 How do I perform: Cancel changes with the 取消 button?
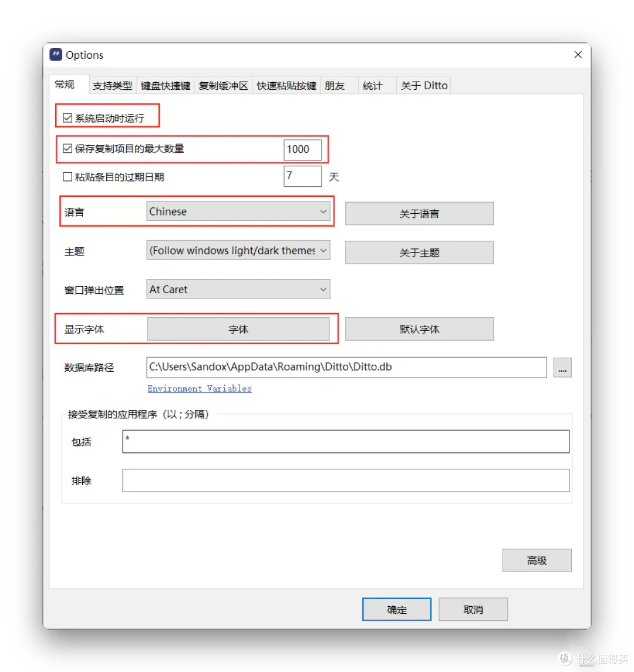click(473, 609)
